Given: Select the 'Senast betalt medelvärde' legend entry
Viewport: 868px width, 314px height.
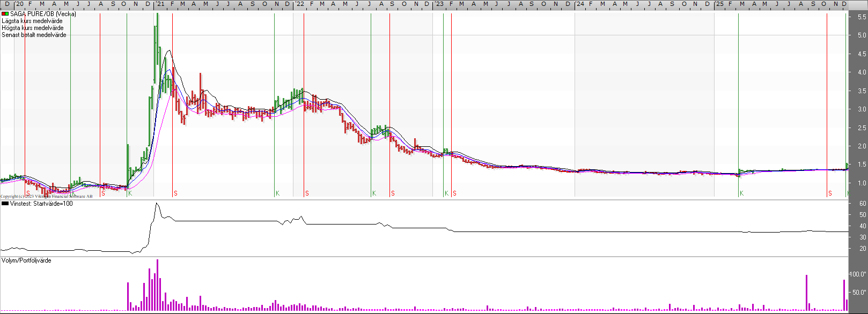Looking at the screenshot, I should tap(34, 35).
